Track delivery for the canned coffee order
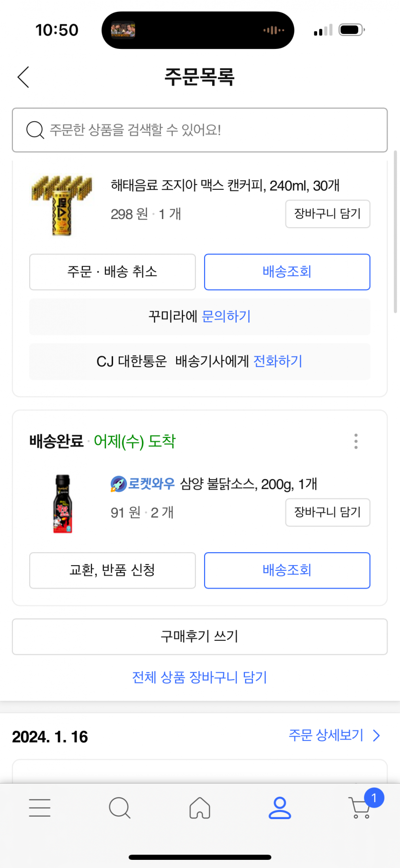The height and width of the screenshot is (868, 400). pos(287,272)
